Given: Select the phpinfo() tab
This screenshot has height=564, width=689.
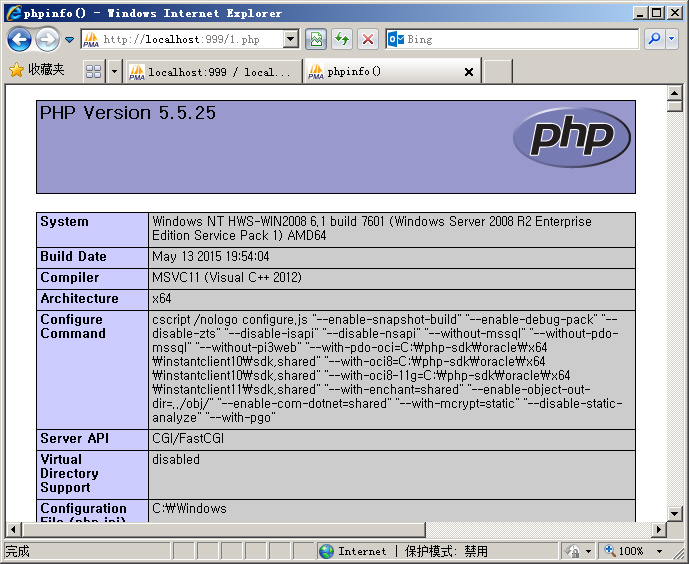Looking at the screenshot, I should 392,71.
